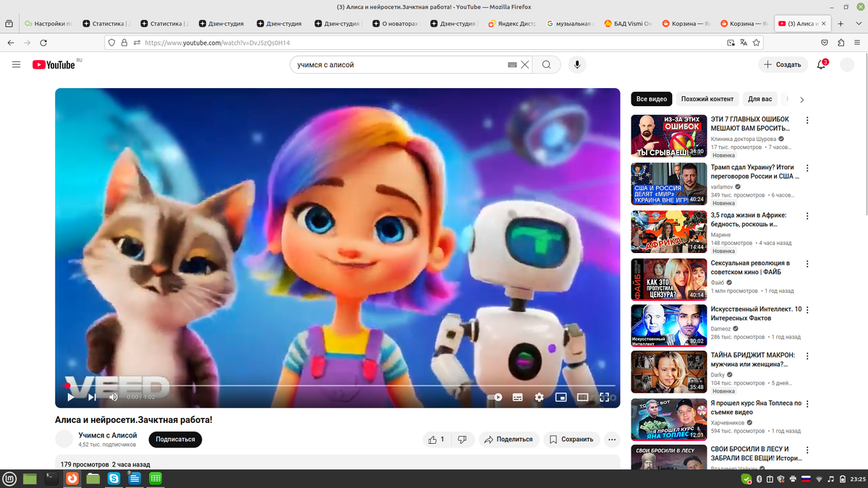Skip to the next video
Viewport: 868px width, 488px height.
pyautogui.click(x=92, y=397)
